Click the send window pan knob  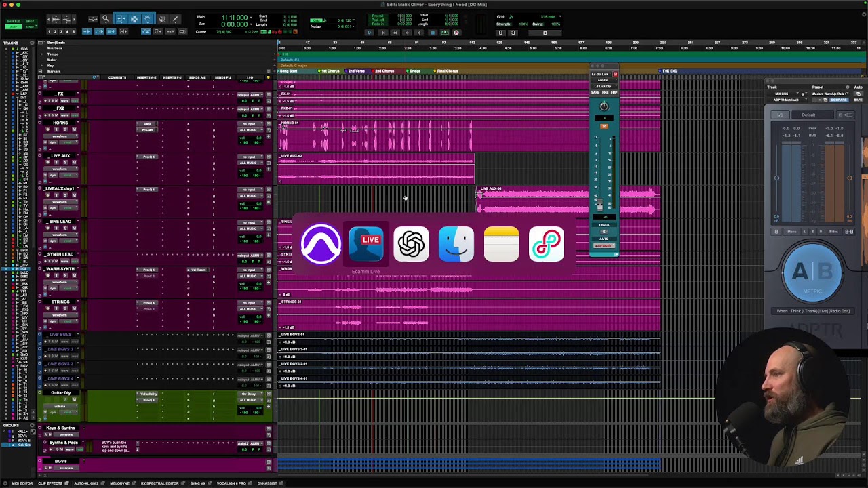coord(604,106)
